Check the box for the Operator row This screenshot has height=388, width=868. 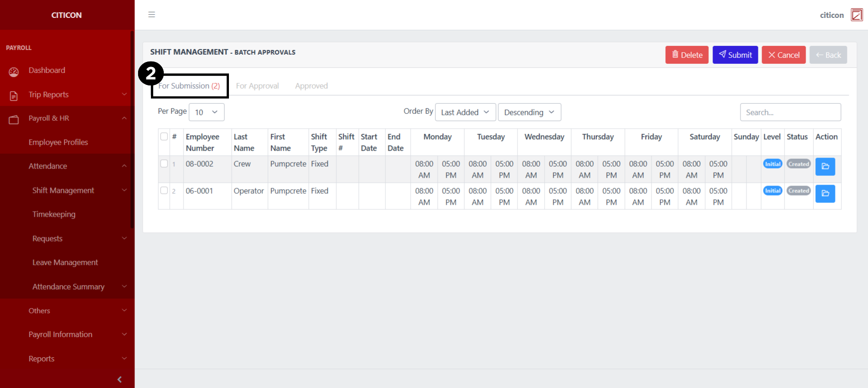tap(164, 191)
